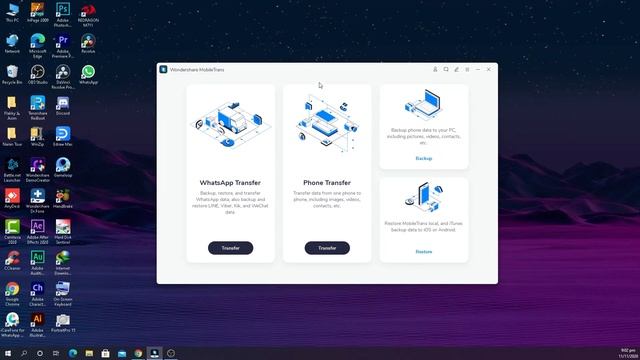The height and width of the screenshot is (360, 640).
Task: Click Transfer button under Phone Transfer
Action: [327, 248]
